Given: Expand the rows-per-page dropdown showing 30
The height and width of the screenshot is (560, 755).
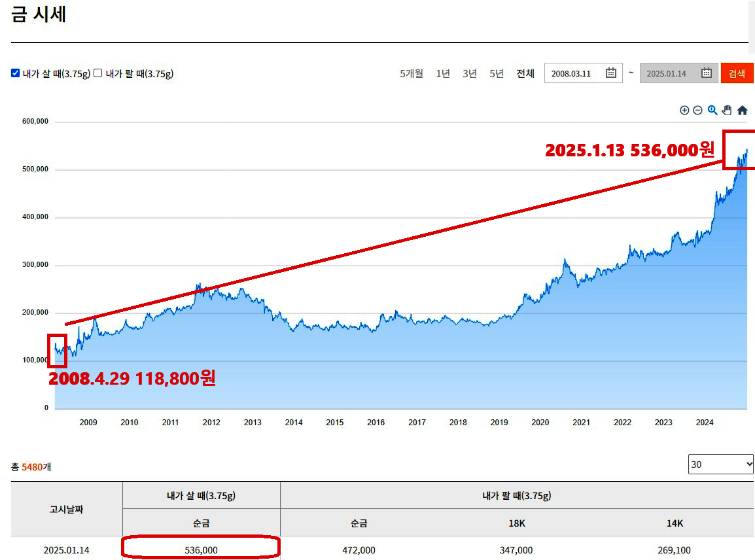Looking at the screenshot, I should (720, 464).
